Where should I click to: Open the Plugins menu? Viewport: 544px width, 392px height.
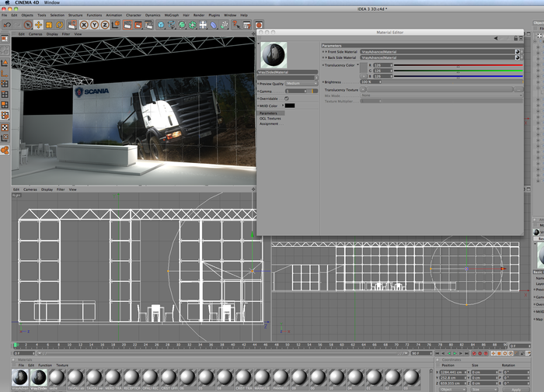click(214, 16)
